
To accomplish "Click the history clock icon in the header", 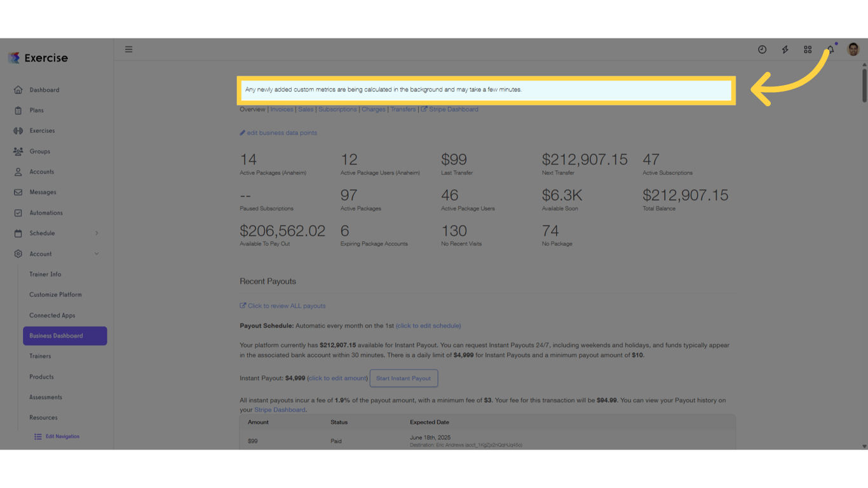I will tap(762, 49).
